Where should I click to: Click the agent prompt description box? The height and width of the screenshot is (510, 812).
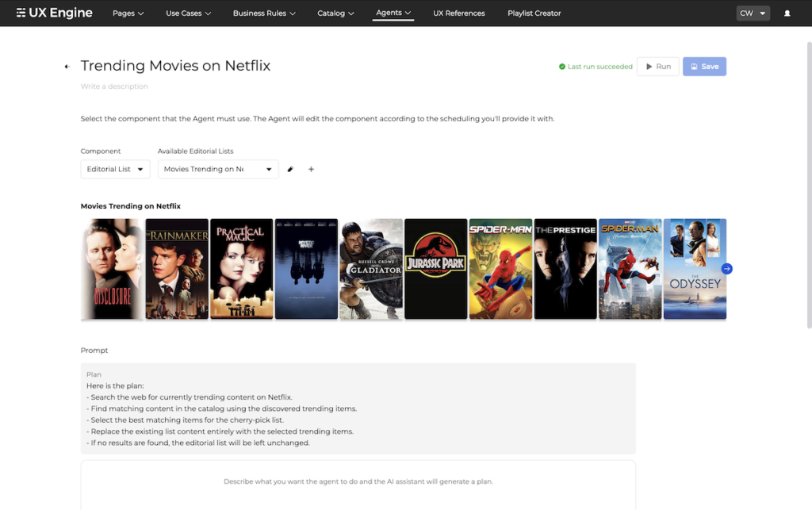[x=358, y=485]
